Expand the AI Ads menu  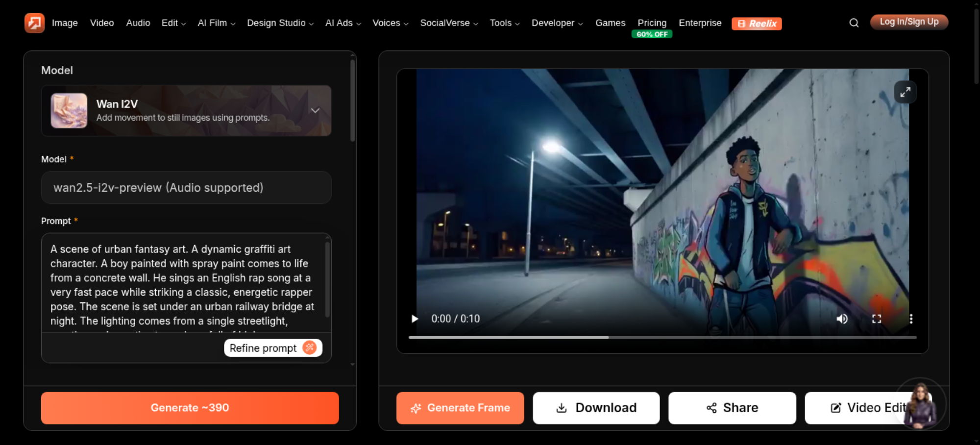(343, 23)
